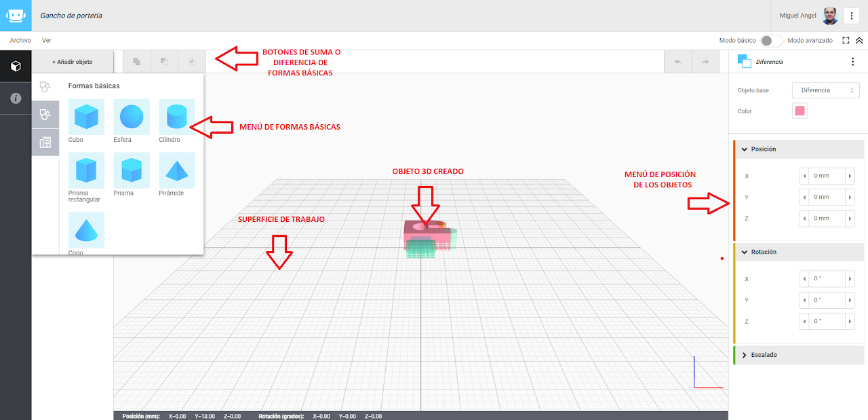Collapse the Posición section
This screenshot has width=868, height=420.
tap(764, 149)
